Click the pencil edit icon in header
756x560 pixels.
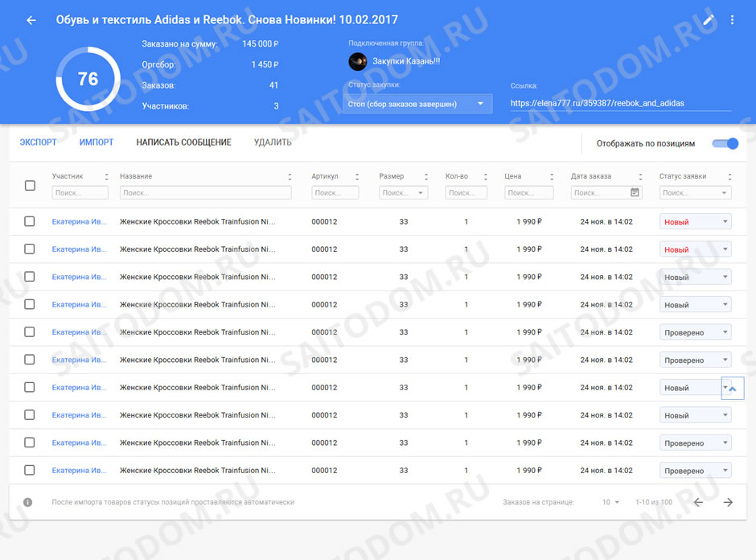tap(709, 20)
